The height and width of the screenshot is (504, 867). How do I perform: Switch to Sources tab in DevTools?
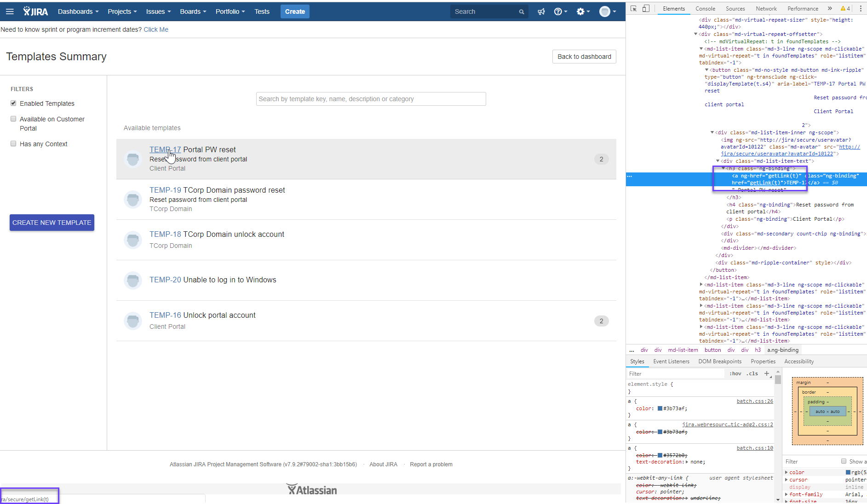735,8
